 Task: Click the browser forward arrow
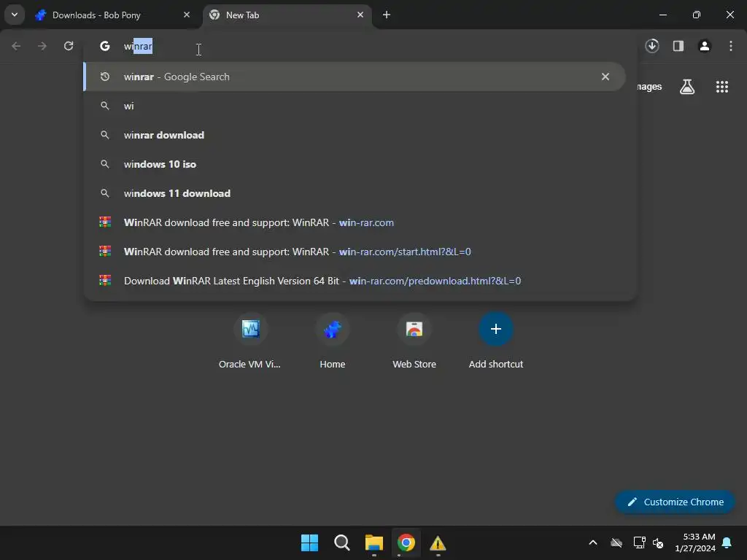(x=42, y=46)
